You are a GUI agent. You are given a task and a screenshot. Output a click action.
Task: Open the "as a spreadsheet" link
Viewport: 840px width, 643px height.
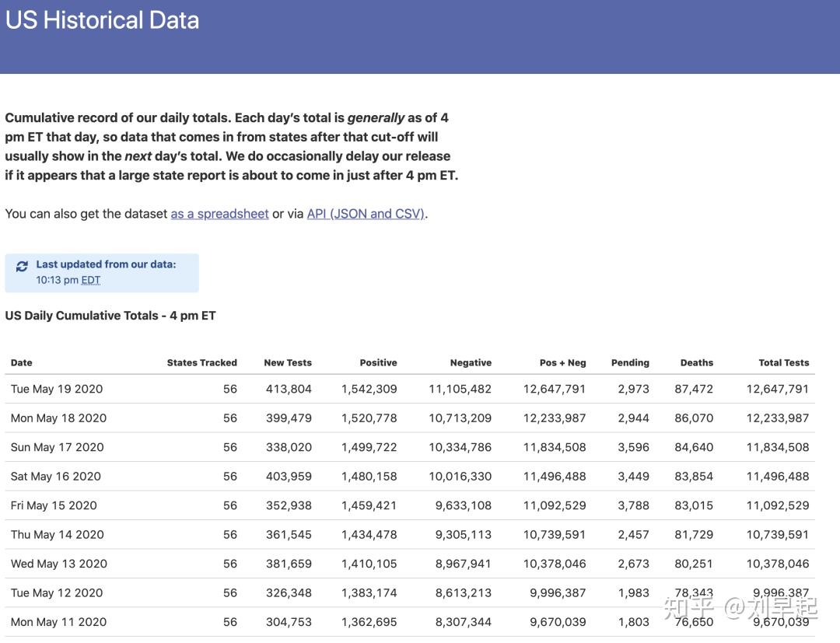(219, 214)
